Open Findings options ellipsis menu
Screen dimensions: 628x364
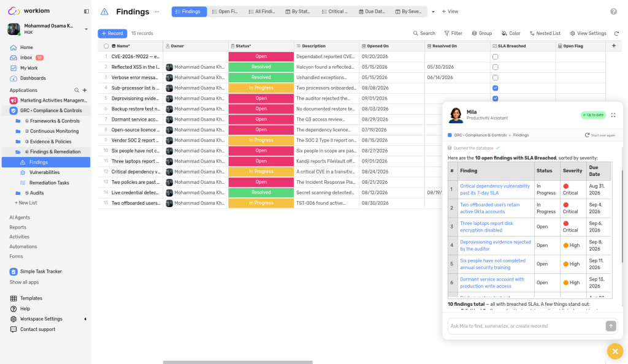pos(157,12)
